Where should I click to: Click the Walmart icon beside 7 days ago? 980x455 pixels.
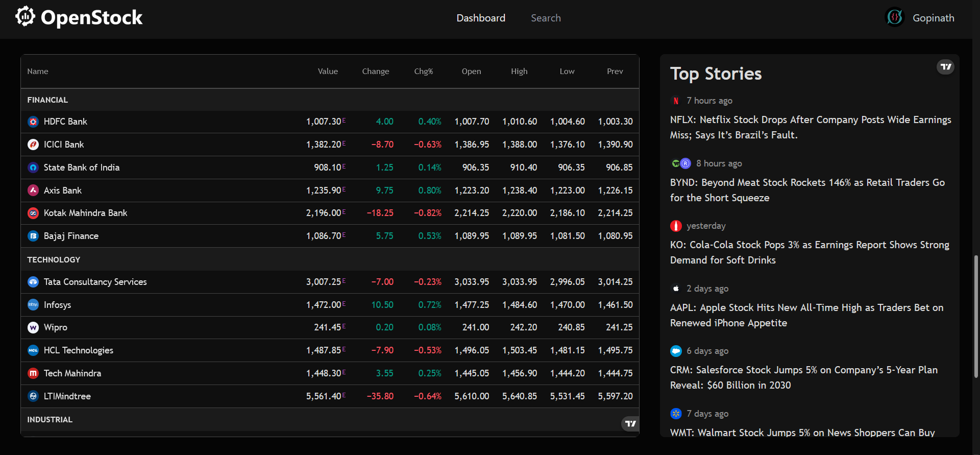pyautogui.click(x=676, y=414)
